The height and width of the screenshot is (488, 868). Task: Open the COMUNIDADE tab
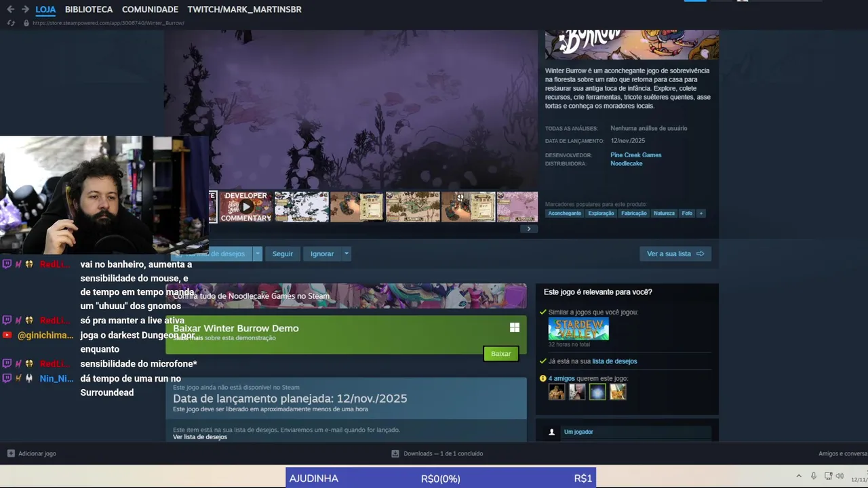[150, 9]
